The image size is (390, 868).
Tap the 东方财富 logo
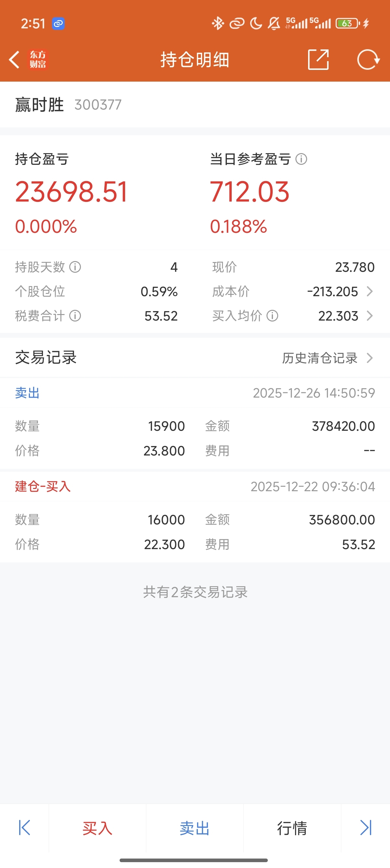38,59
